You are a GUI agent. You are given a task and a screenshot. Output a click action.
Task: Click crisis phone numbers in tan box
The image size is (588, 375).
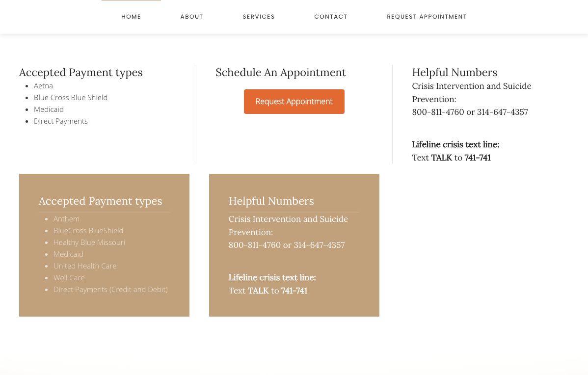tap(287, 245)
